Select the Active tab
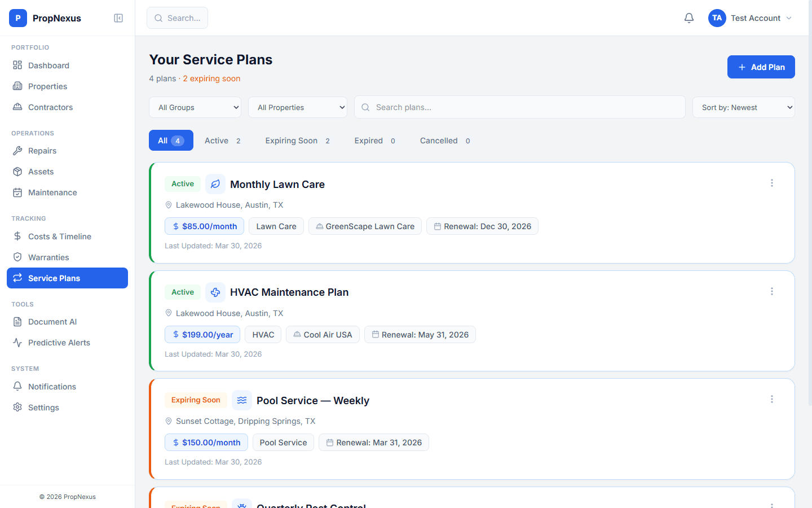This screenshot has width=812, height=508. click(x=217, y=140)
